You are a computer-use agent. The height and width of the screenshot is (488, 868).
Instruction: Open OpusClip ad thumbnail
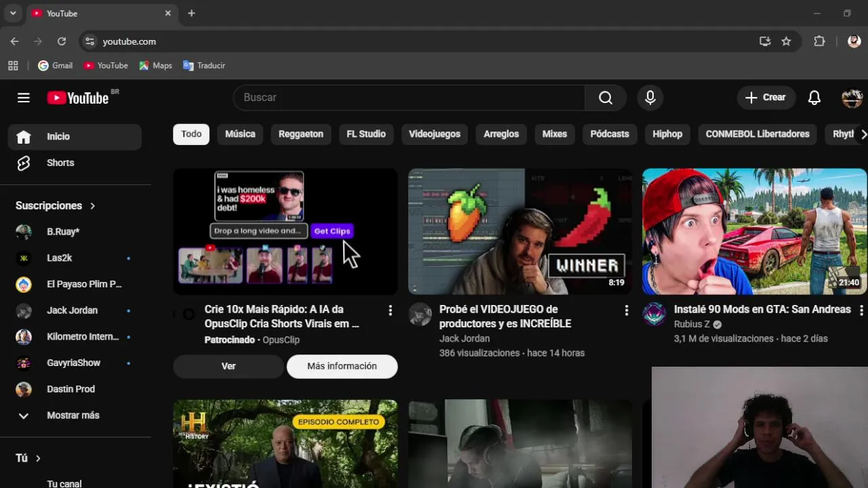click(x=285, y=232)
